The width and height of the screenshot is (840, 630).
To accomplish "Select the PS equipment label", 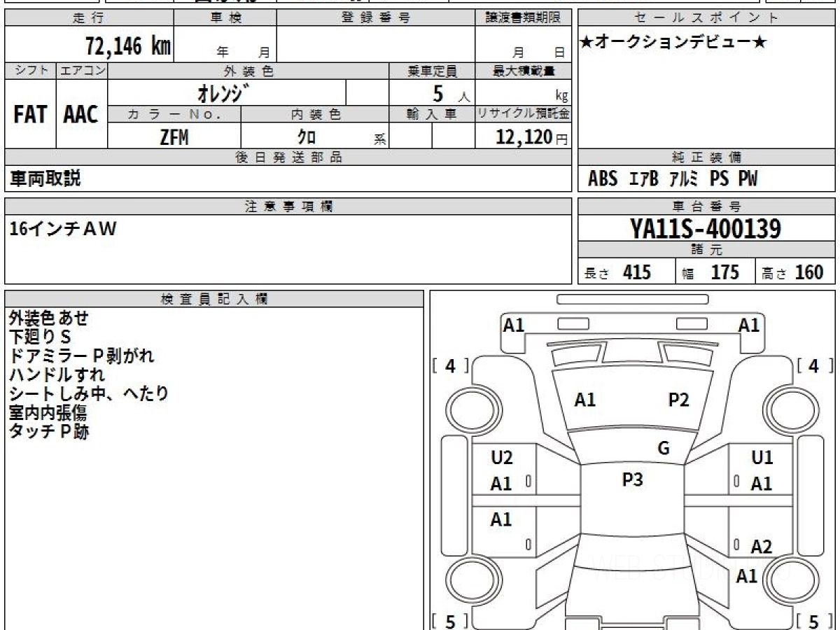I will pos(719,179).
